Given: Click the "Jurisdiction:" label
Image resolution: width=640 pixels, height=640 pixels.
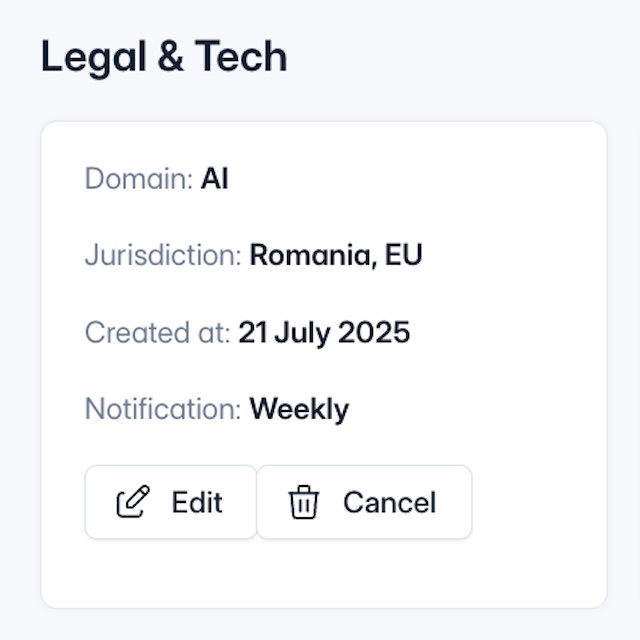Looking at the screenshot, I should pos(163,255).
